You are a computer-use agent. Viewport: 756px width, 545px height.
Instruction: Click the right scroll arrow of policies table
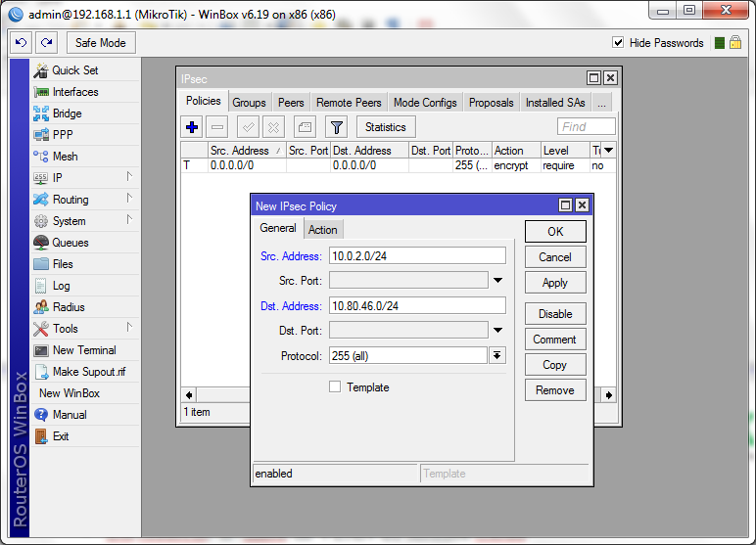tap(609, 395)
